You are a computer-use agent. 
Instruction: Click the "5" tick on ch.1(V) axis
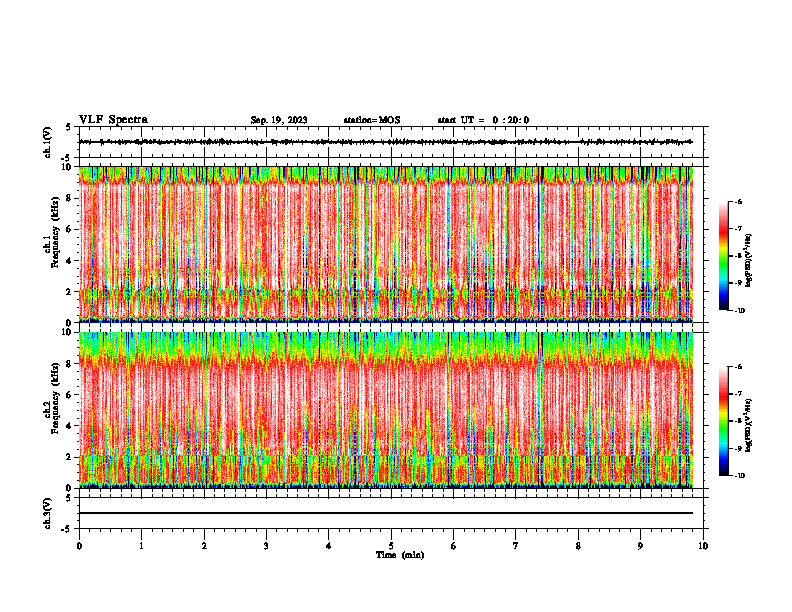[x=68, y=127]
